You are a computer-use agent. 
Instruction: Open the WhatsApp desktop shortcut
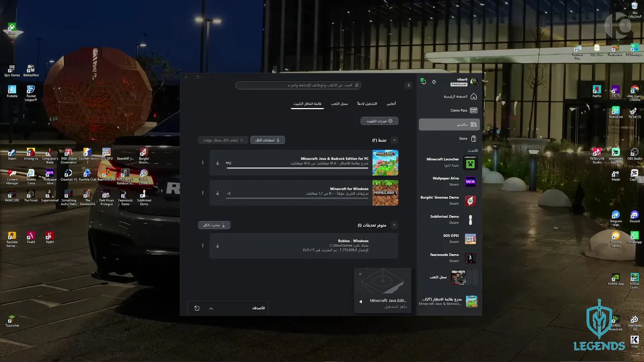634,238
